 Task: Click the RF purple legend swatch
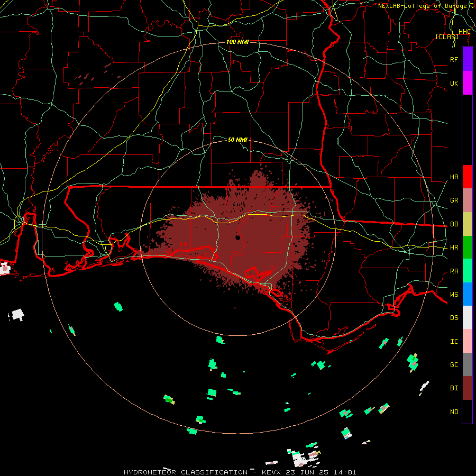pyautogui.click(x=467, y=59)
